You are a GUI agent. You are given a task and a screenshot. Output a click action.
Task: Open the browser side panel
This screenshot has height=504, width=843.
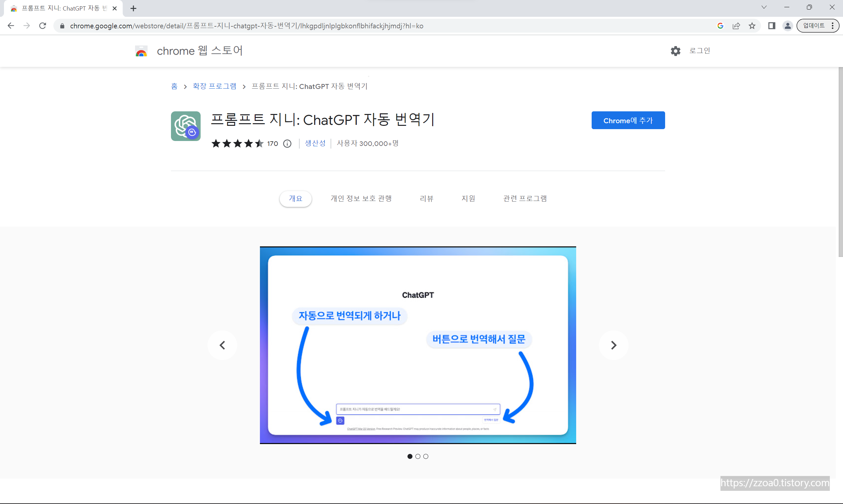pyautogui.click(x=771, y=26)
